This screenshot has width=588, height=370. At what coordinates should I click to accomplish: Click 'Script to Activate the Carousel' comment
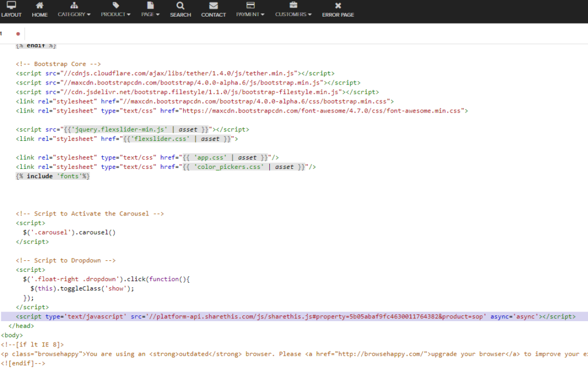point(90,214)
